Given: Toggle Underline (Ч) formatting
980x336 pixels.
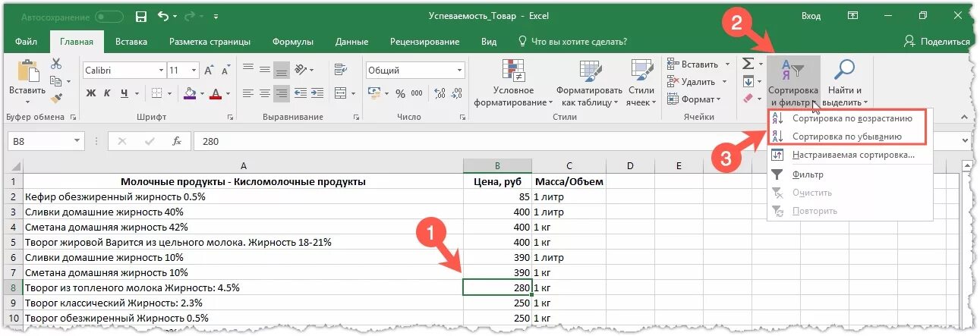Looking at the screenshot, I should [x=125, y=93].
